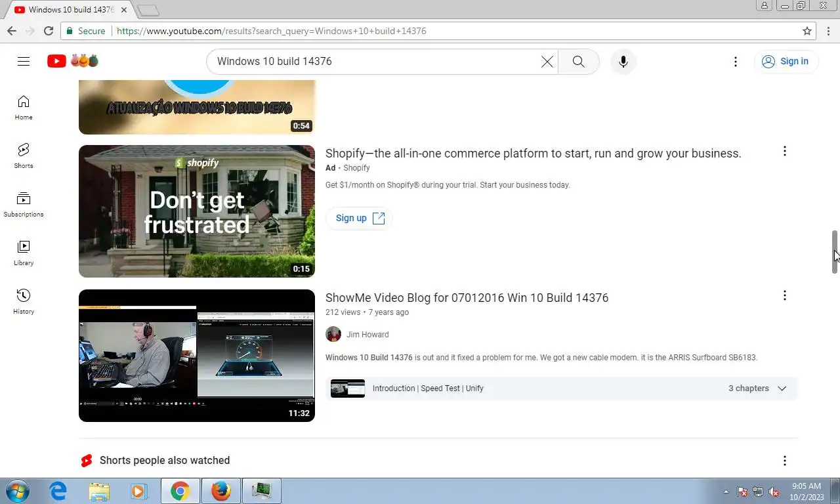
Task: Click the Shorts logo beside 'Shorts people also watched'
Action: coord(87,461)
